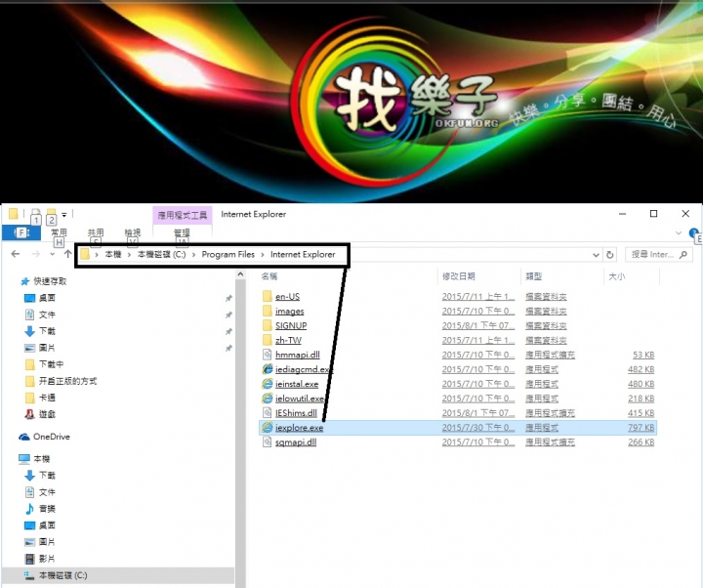Image resolution: width=703 pixels, height=588 pixels.
Task: Open the 檢視 ribbon tab
Action: (132, 232)
